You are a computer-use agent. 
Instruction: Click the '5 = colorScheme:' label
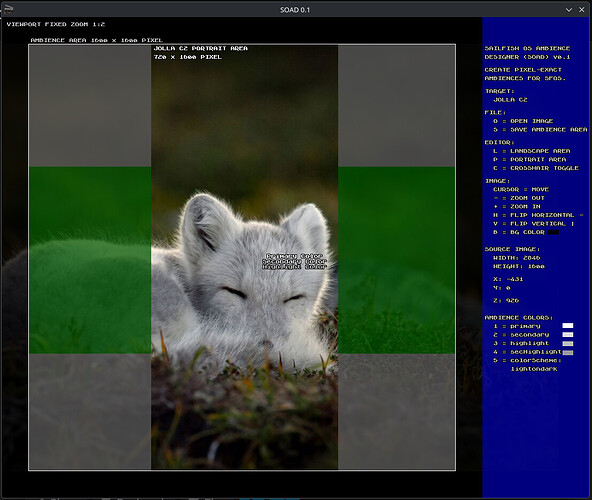point(527,360)
